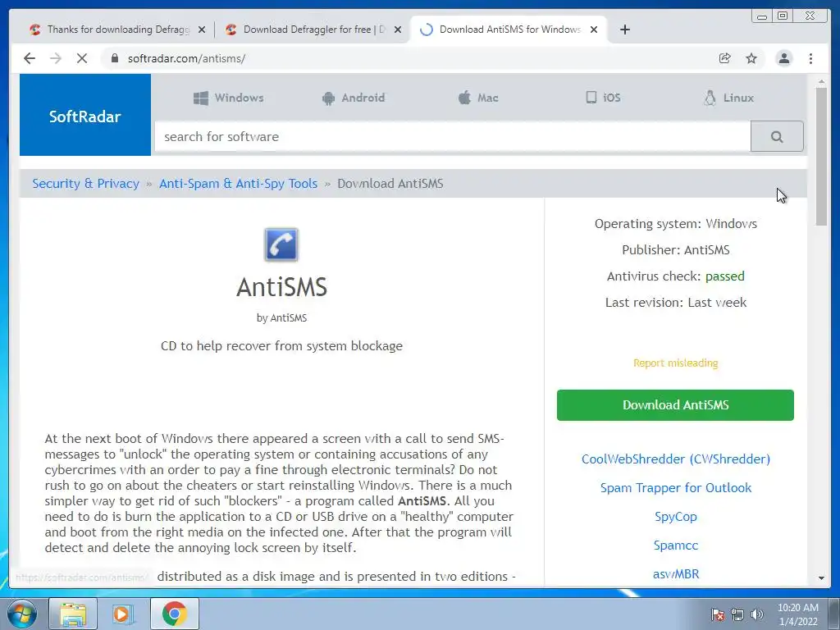
Task: Open the Mac software category
Action: click(478, 98)
